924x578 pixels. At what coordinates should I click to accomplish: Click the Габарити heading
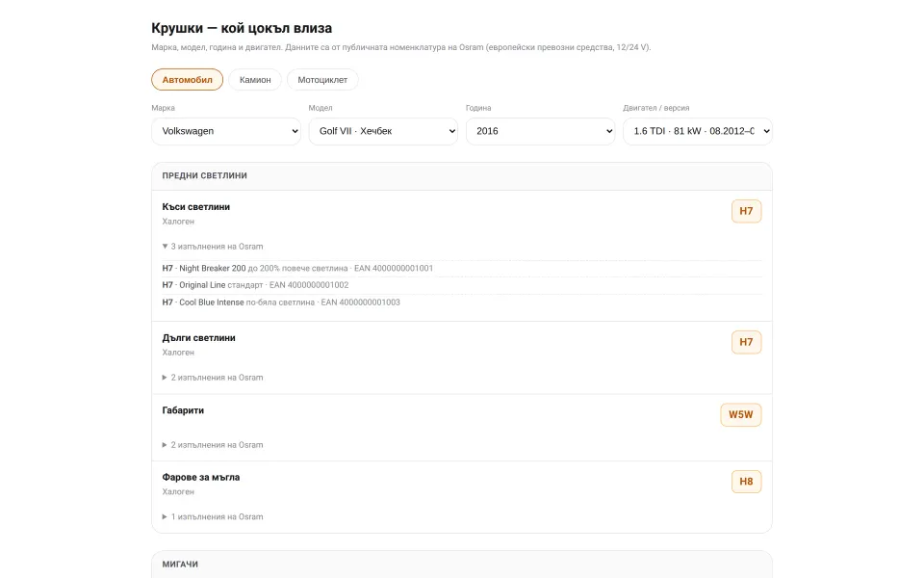[x=183, y=410]
